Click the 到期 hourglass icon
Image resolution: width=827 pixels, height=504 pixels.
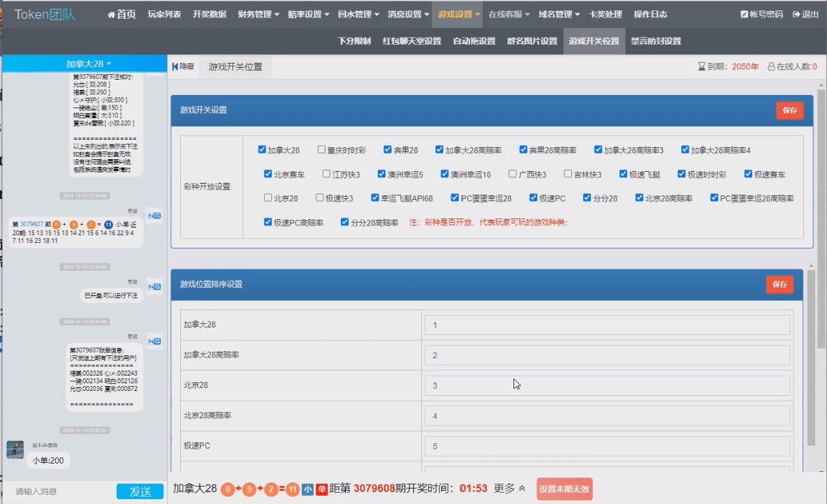(701, 67)
